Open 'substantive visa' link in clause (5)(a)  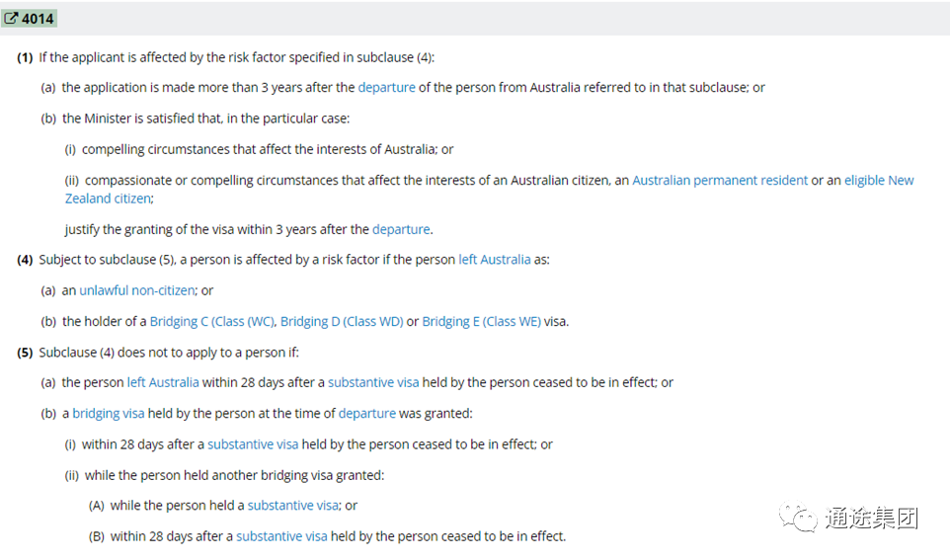pyautogui.click(x=373, y=382)
